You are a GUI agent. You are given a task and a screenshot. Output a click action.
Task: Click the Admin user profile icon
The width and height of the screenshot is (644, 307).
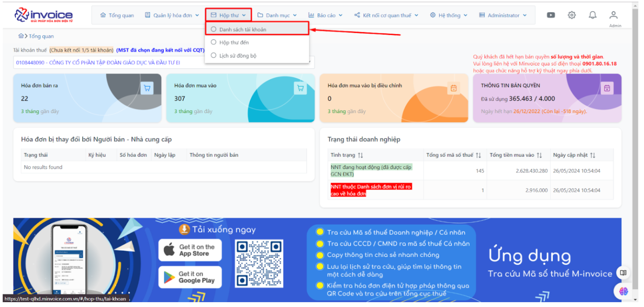(614, 15)
